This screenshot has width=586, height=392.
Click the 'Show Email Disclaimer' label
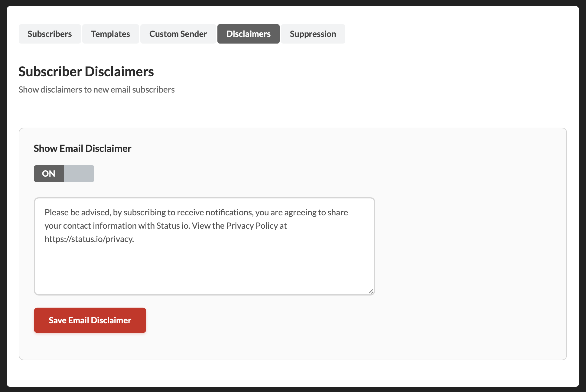[82, 149]
